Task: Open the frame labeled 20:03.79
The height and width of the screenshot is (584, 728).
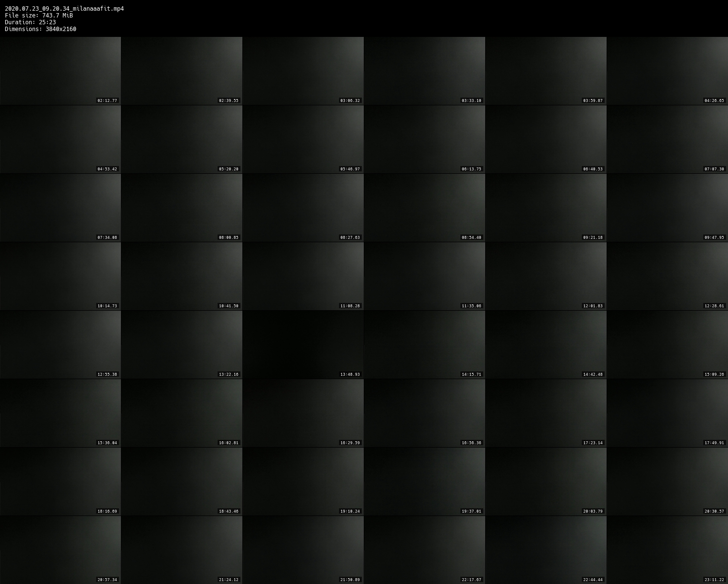Action: [x=546, y=482]
